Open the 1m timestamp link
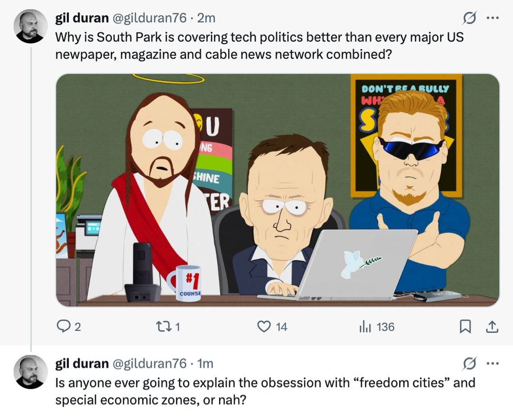The image size is (513, 420). [205, 364]
